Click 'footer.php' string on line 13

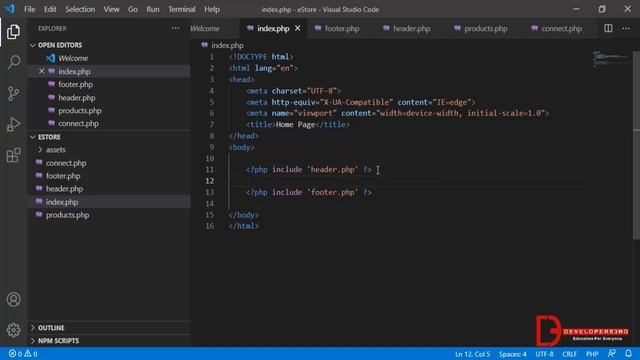(x=332, y=192)
